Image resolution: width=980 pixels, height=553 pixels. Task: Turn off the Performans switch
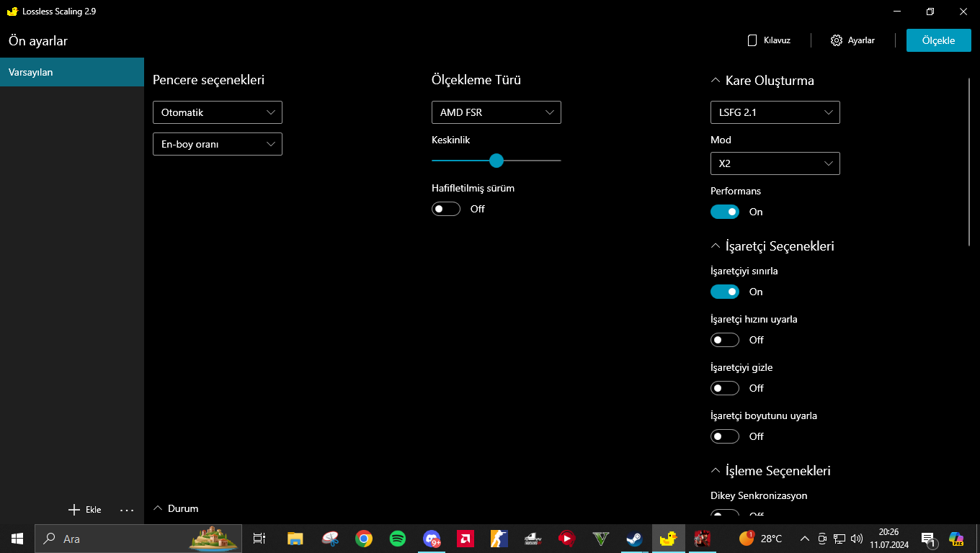point(725,212)
